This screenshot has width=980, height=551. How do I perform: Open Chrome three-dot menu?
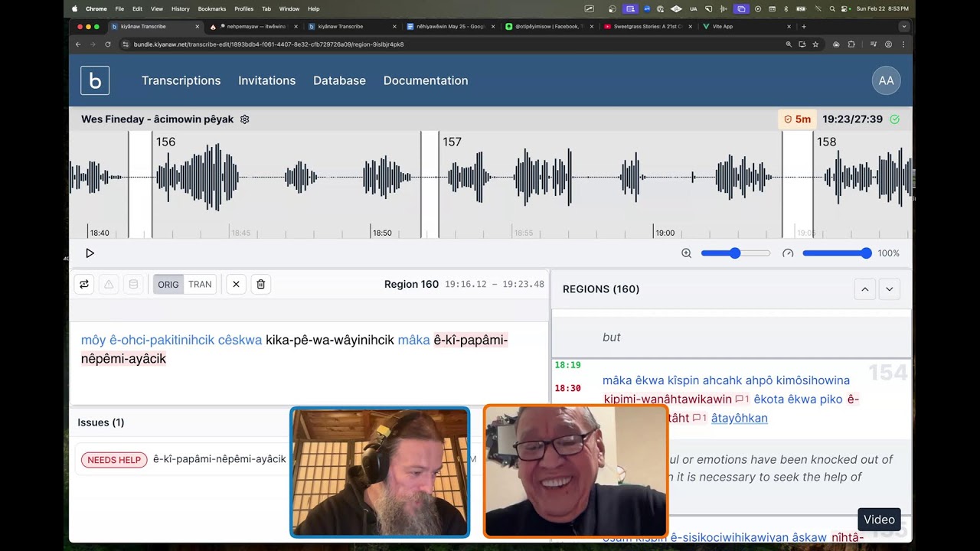tap(903, 44)
